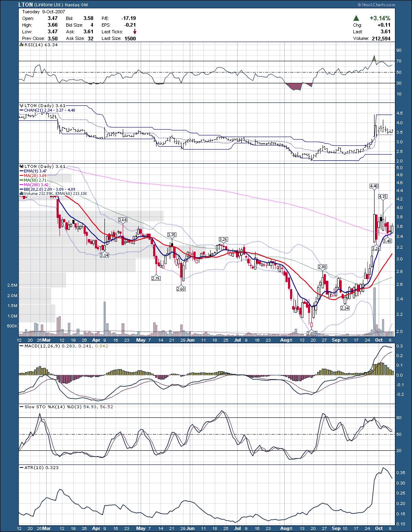The image size is (412, 532).
Task: Click the 3.64 April peak label
Action: tap(122, 220)
